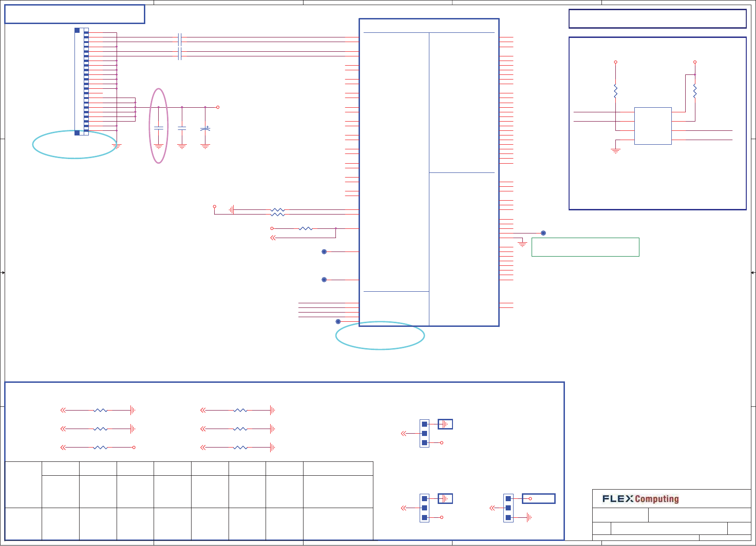Screen dimensions: 756x546
Task: Select the resistor ending in an open-circle terminal
Action: click(x=100, y=448)
